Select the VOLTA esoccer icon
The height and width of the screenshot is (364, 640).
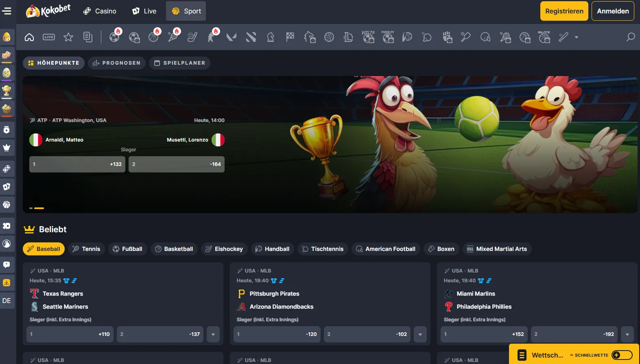click(368, 37)
